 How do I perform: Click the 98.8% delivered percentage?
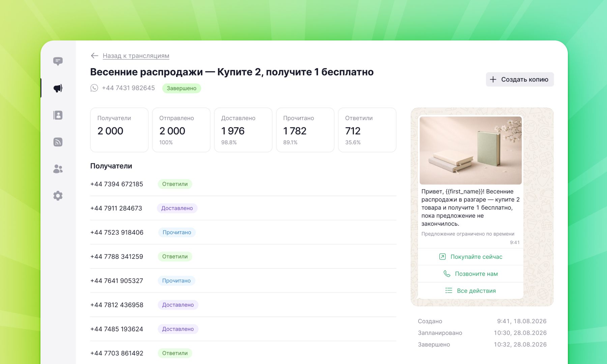(229, 143)
